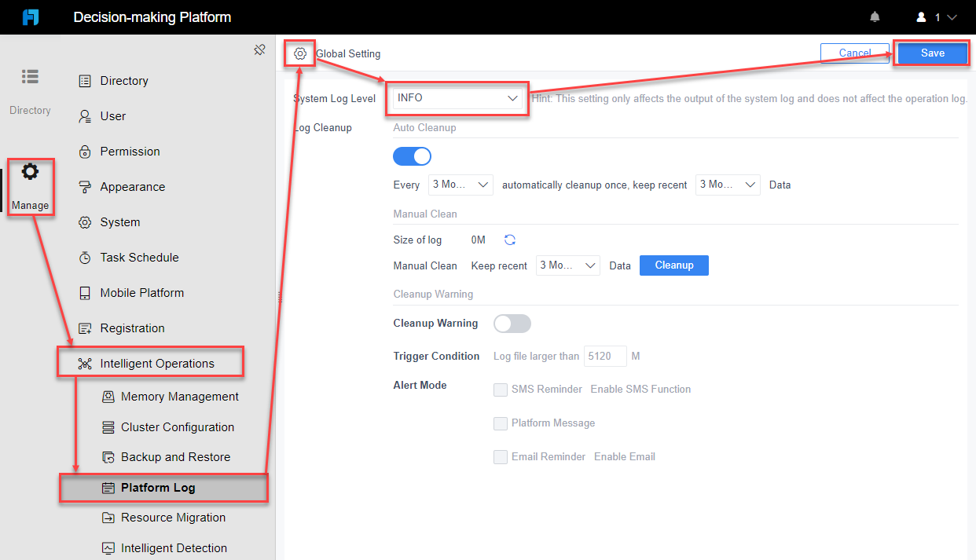Click the notification bell icon
The width and height of the screenshot is (976, 560).
[x=876, y=15]
